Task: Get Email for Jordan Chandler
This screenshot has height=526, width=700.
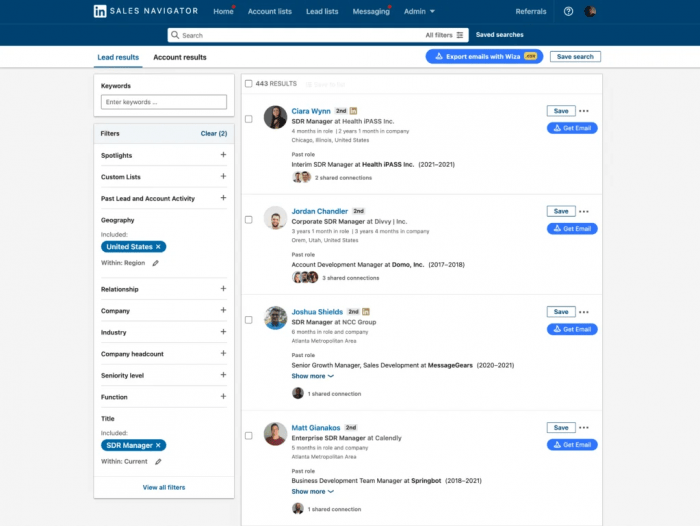Action: tap(572, 229)
